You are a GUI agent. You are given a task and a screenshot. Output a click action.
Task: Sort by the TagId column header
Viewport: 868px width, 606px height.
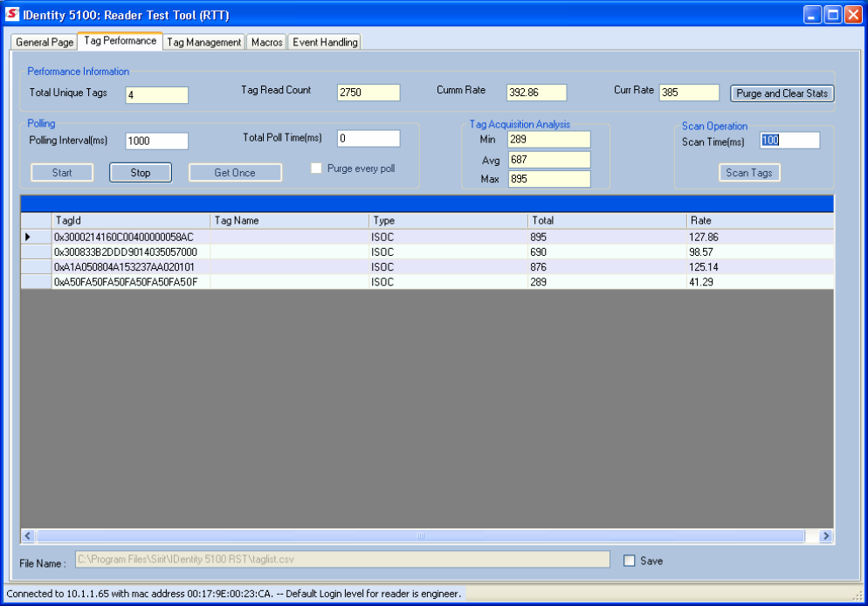click(131, 221)
